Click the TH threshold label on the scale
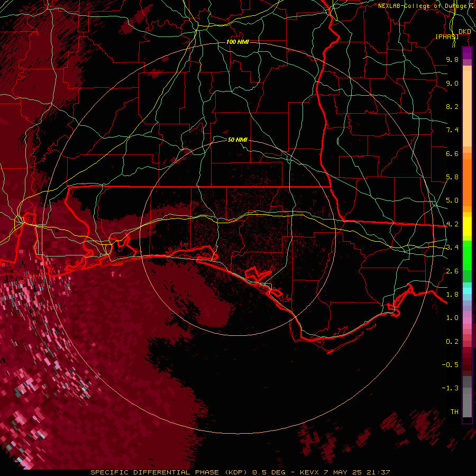476x476 pixels. tap(454, 412)
